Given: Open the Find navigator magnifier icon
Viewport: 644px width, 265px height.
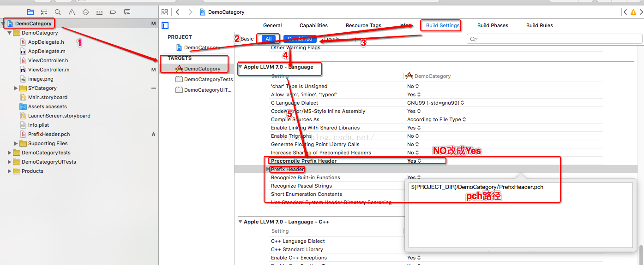Looking at the screenshot, I should [x=58, y=12].
